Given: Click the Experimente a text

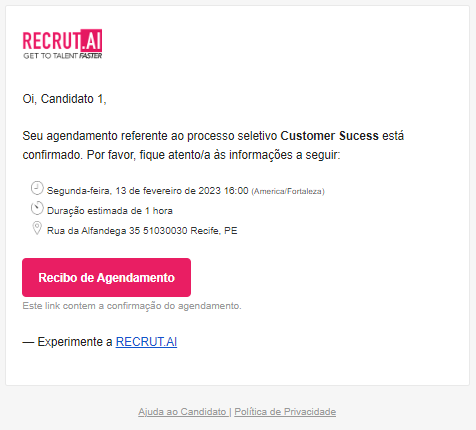Looking at the screenshot, I should [67, 342].
